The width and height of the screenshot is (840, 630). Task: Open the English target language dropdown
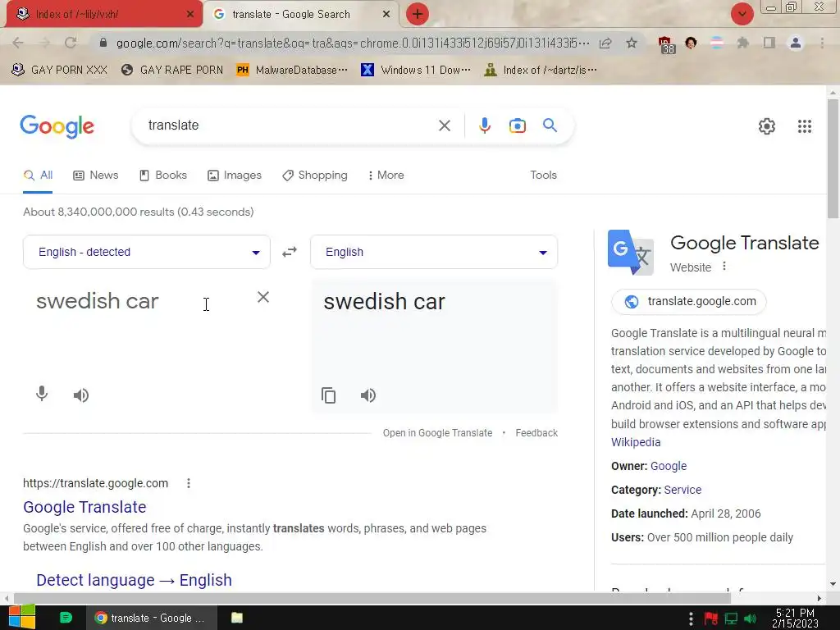433,252
